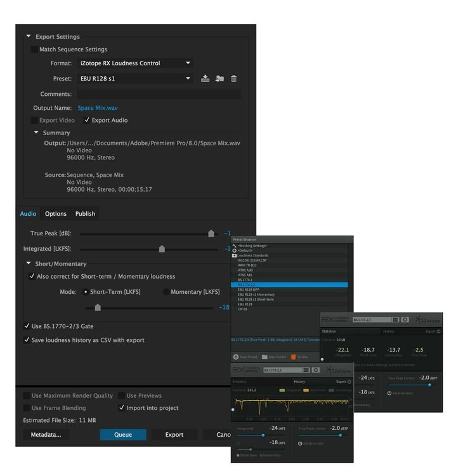Open History tab in lower plugin window
This screenshot has width=456, height=476.
299,381
